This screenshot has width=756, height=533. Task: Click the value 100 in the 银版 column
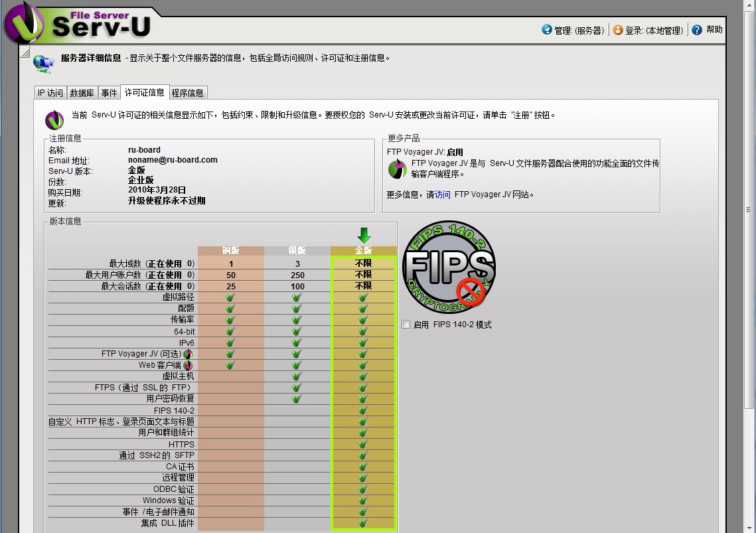tap(297, 287)
